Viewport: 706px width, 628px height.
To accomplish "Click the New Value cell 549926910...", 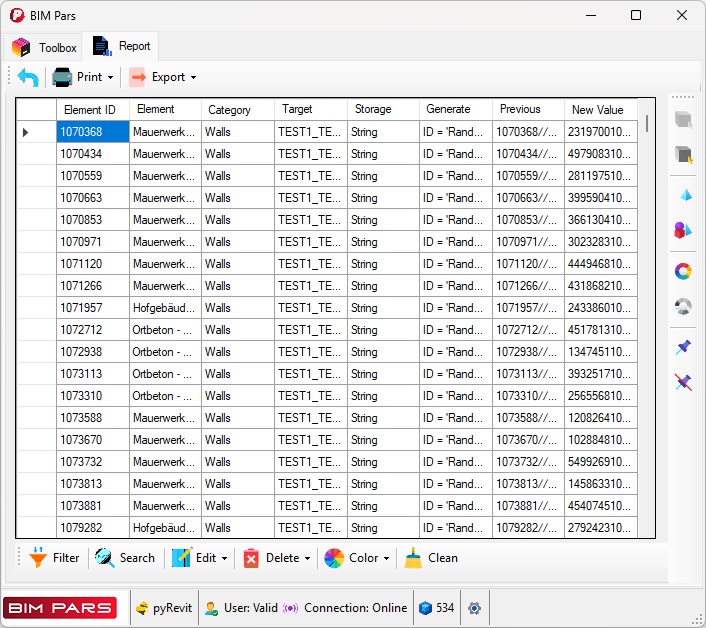I will [601, 462].
